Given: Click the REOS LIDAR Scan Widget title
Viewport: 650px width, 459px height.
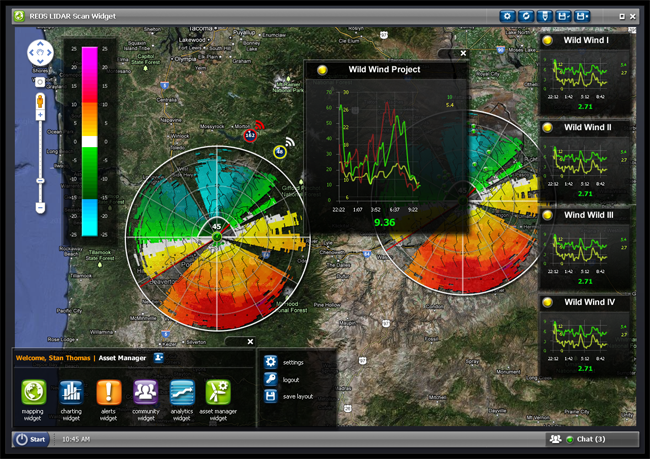Looking at the screenshot, I should pos(73,16).
